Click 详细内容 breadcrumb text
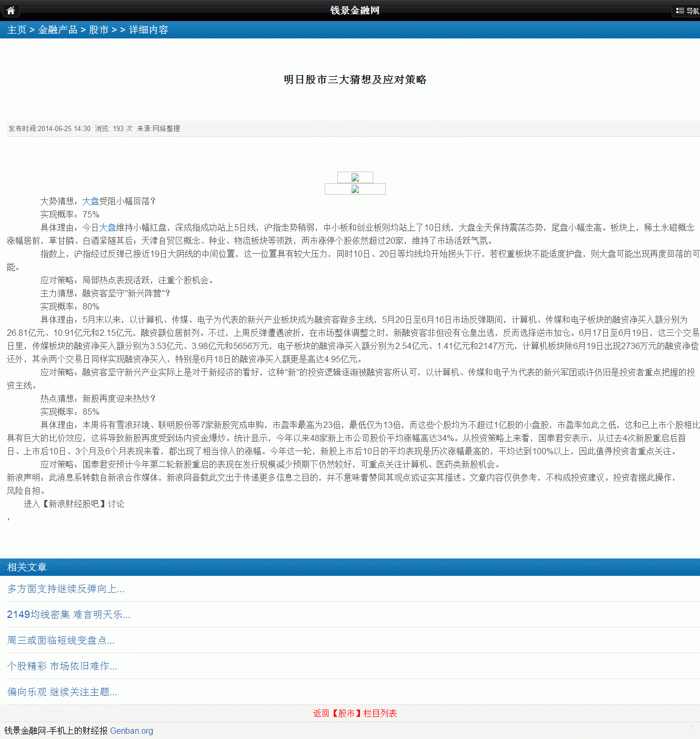Viewport: 700px width, 739px height. click(x=148, y=30)
